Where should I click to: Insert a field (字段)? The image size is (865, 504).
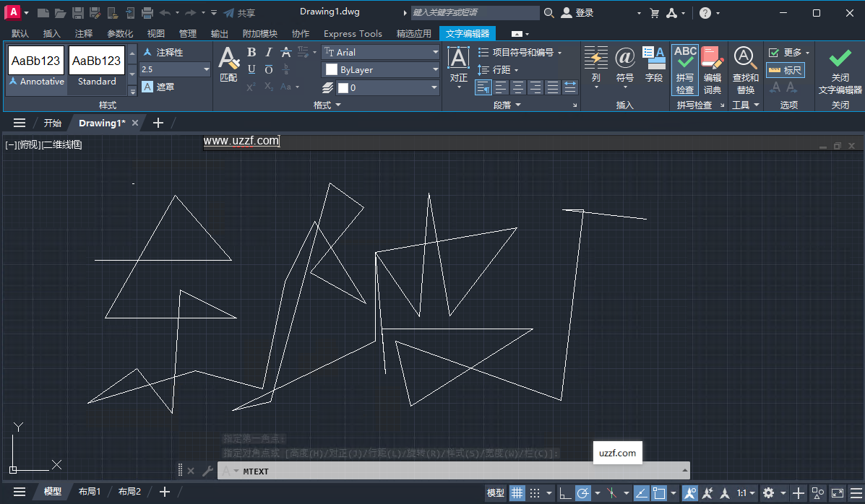(655, 64)
